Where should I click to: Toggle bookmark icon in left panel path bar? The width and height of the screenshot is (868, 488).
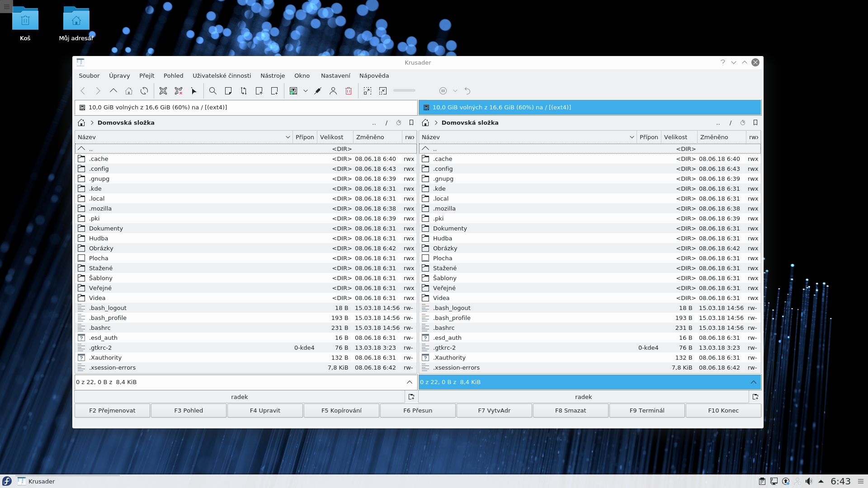click(411, 122)
